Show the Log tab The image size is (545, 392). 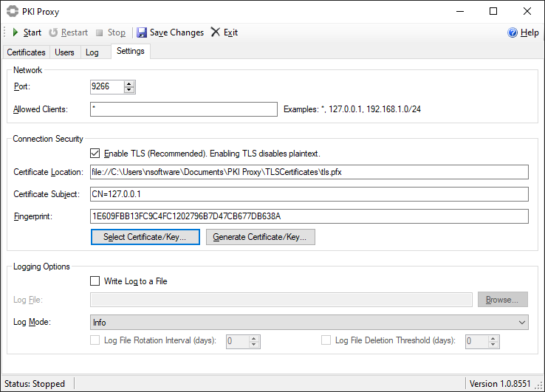pyautogui.click(x=92, y=52)
